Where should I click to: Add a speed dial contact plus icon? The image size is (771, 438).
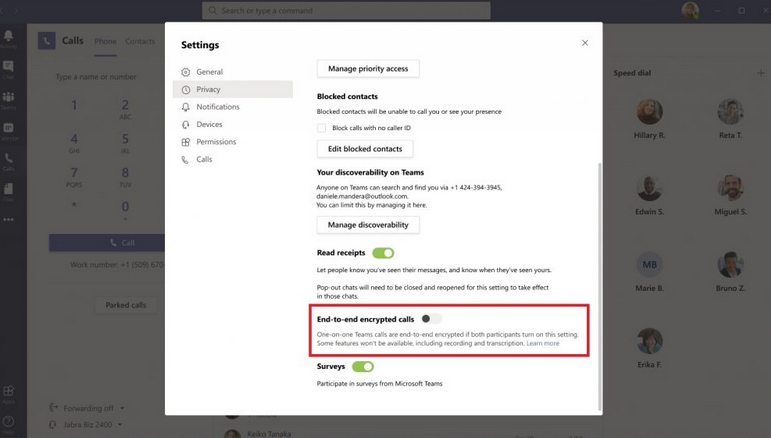coord(761,73)
